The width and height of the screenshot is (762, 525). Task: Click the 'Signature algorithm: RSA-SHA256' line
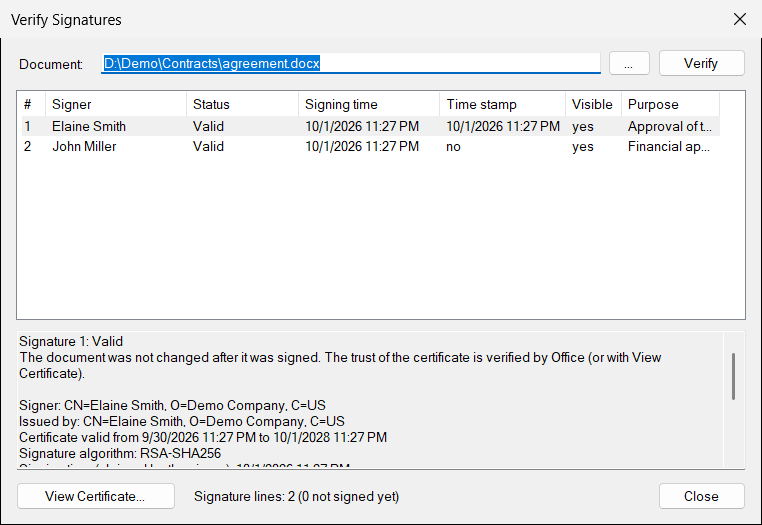click(x=120, y=453)
